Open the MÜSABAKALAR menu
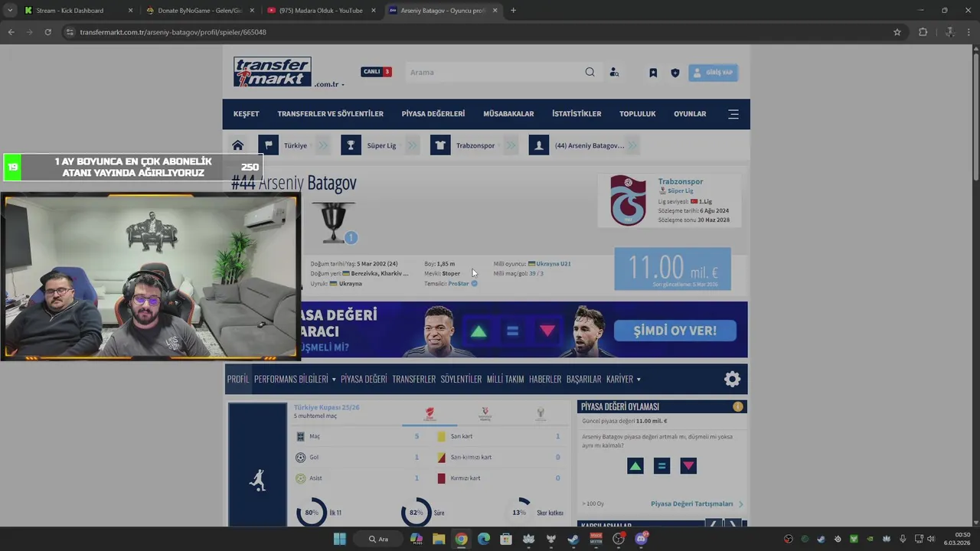This screenshot has width=980, height=551. (508, 114)
